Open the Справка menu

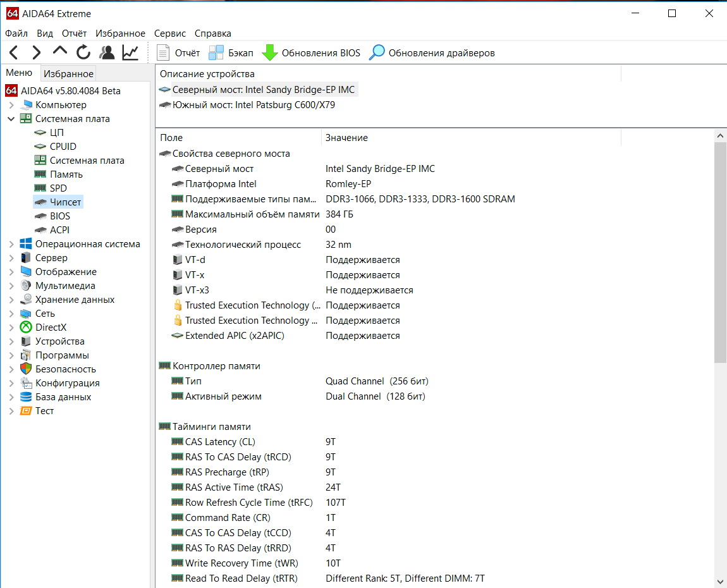213,34
